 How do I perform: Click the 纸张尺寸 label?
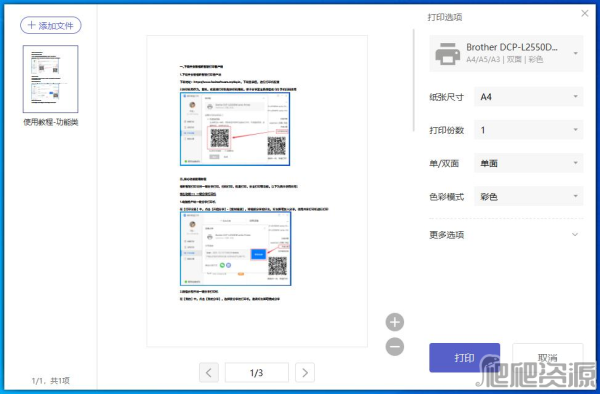(x=446, y=97)
